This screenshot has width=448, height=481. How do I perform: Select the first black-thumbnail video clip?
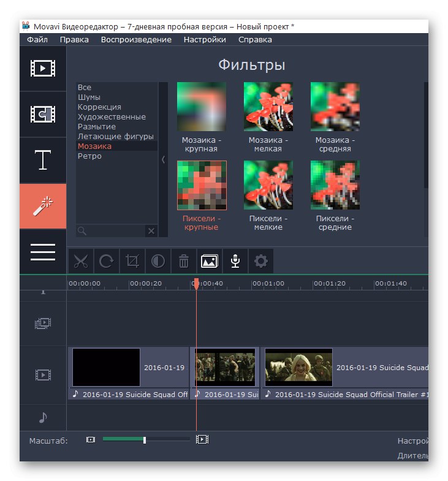129,367
